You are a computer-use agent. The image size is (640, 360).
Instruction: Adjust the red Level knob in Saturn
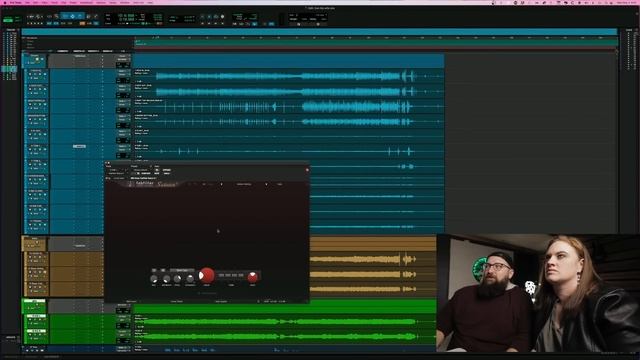pos(253,277)
